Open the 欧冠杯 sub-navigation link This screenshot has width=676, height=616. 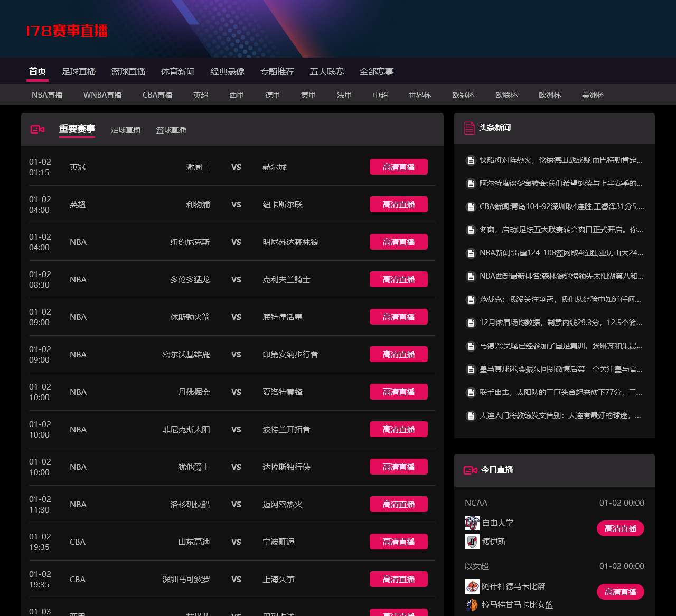pos(463,95)
